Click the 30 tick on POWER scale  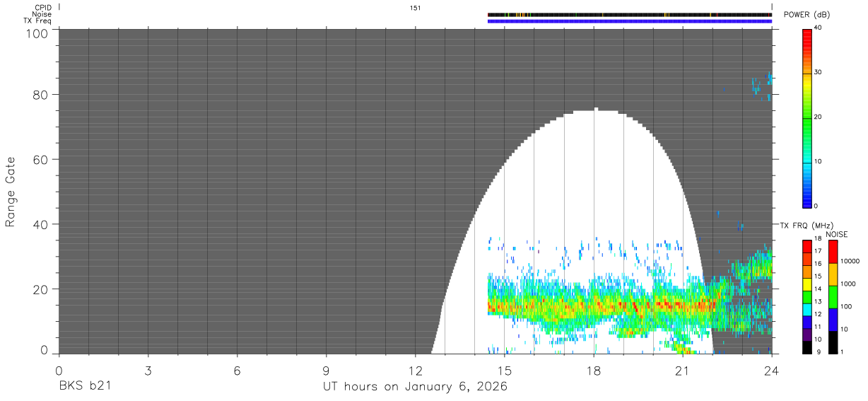(x=818, y=72)
